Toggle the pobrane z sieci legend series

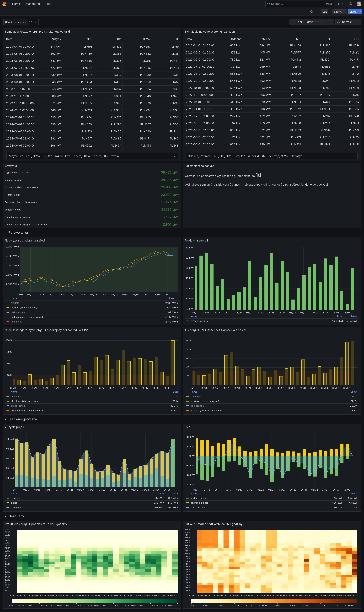tap(199, 503)
